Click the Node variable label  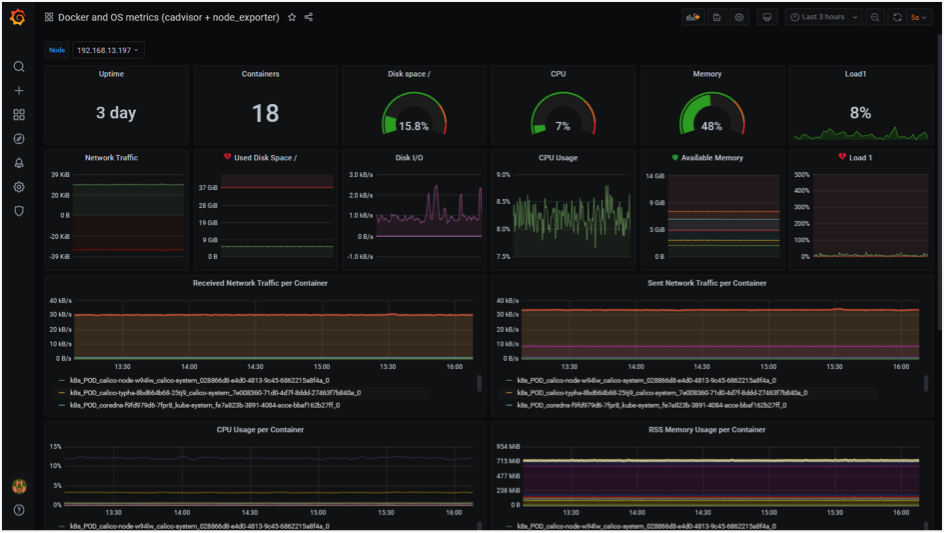click(57, 50)
